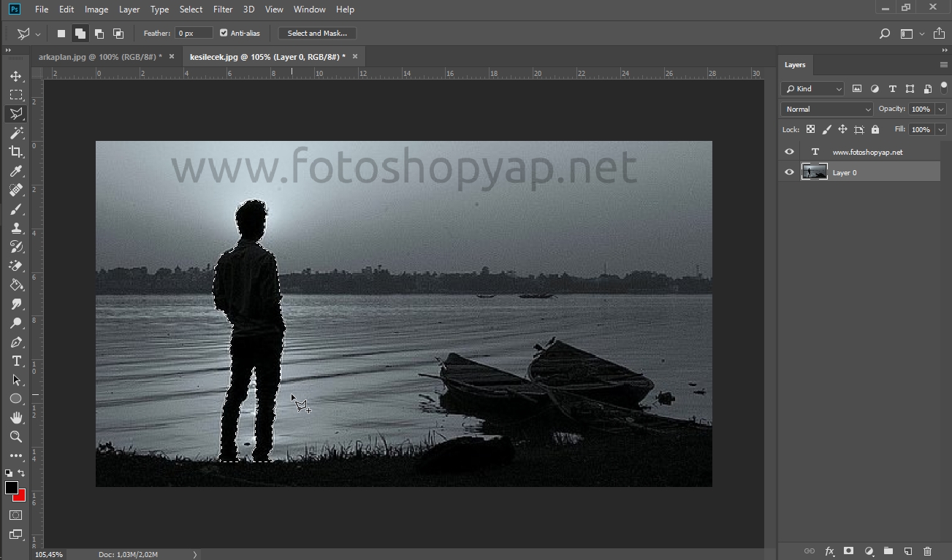Image resolution: width=952 pixels, height=560 pixels.
Task: Click the Select and Mask button
Action: pos(317,33)
